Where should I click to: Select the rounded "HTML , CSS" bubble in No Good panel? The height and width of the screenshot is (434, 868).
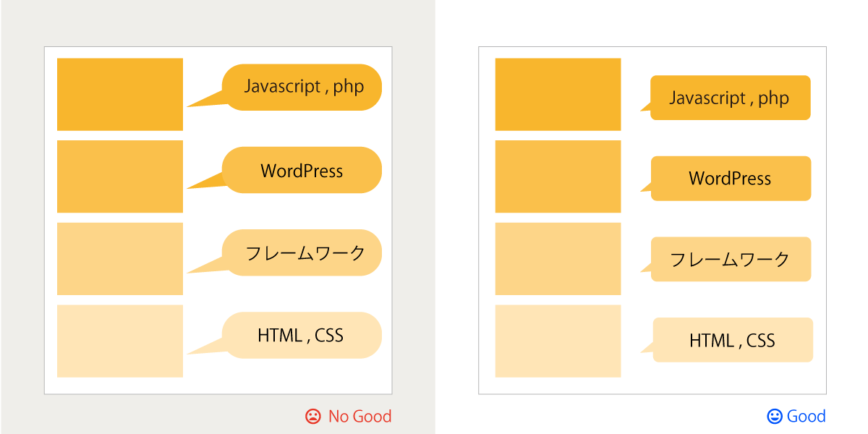[302, 335]
